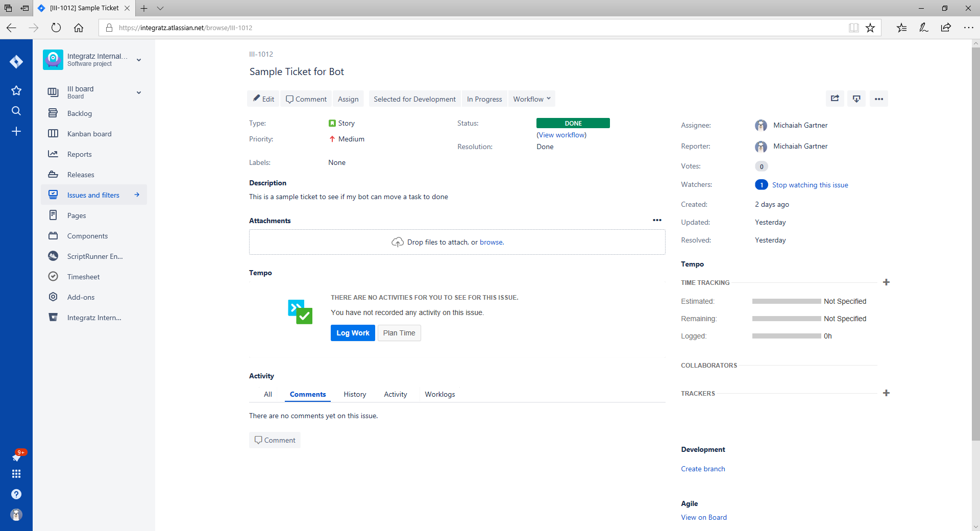980x531 pixels.
Task: Click the Create plus icon in sidebar
Action: tap(16, 131)
